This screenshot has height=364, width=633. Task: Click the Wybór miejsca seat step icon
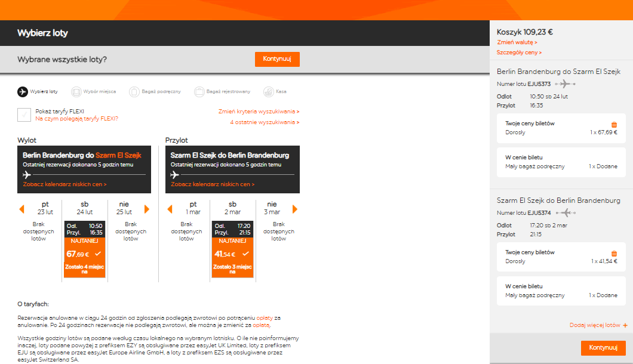coord(76,92)
